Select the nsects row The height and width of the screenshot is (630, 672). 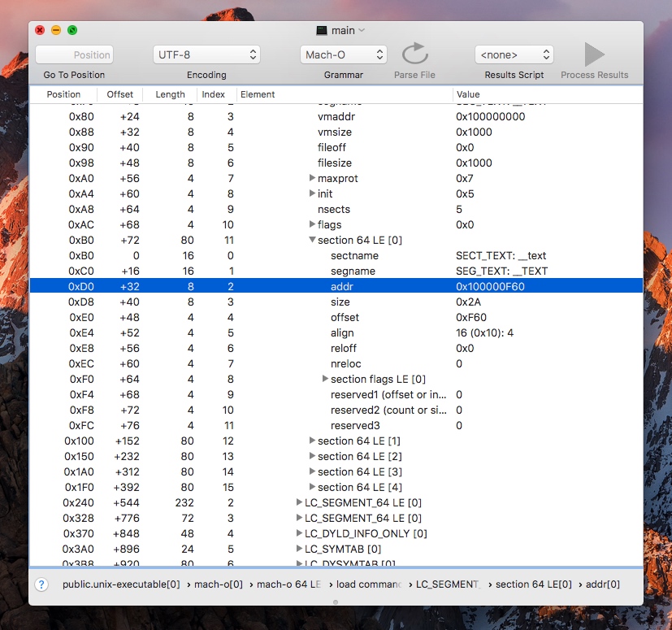(x=336, y=209)
